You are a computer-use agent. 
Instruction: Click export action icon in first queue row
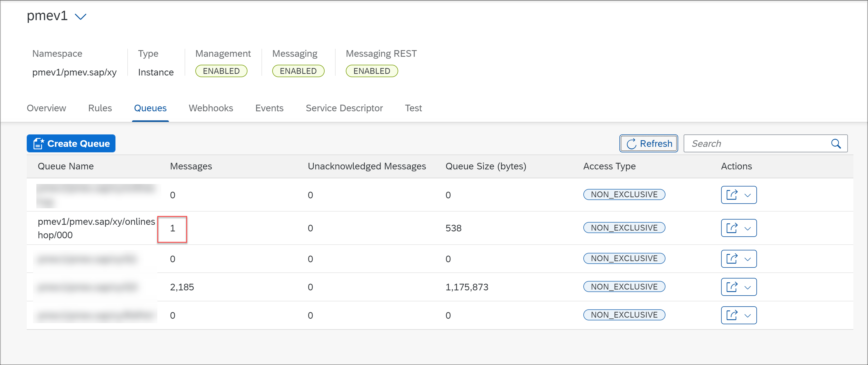point(732,195)
